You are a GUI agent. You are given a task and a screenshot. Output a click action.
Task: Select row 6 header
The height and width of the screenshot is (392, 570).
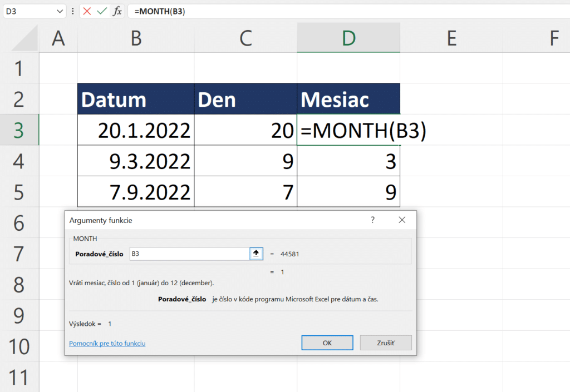click(19, 222)
